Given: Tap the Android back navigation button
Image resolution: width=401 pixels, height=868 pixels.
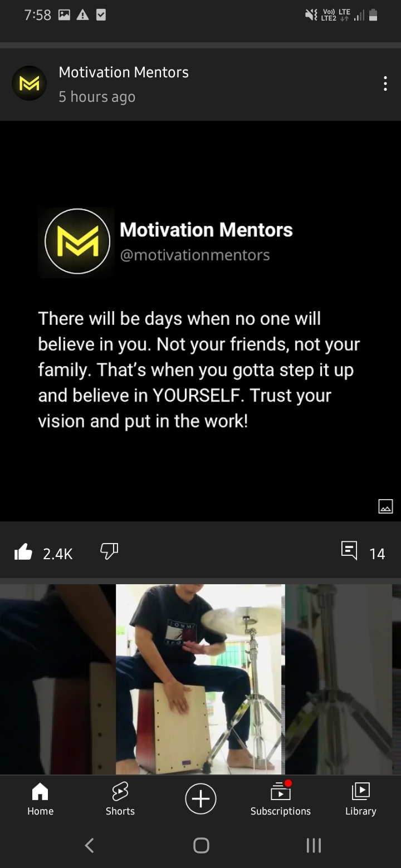Looking at the screenshot, I should pyautogui.click(x=89, y=845).
